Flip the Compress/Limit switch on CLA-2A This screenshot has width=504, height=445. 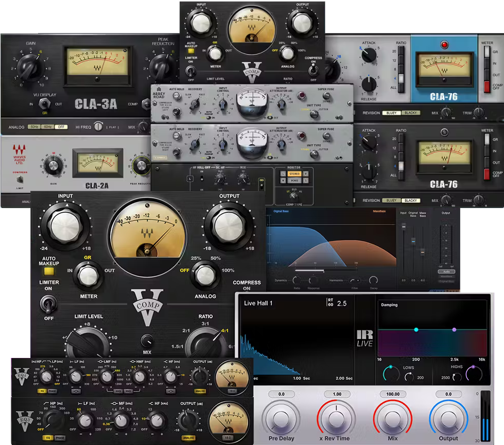(20, 179)
